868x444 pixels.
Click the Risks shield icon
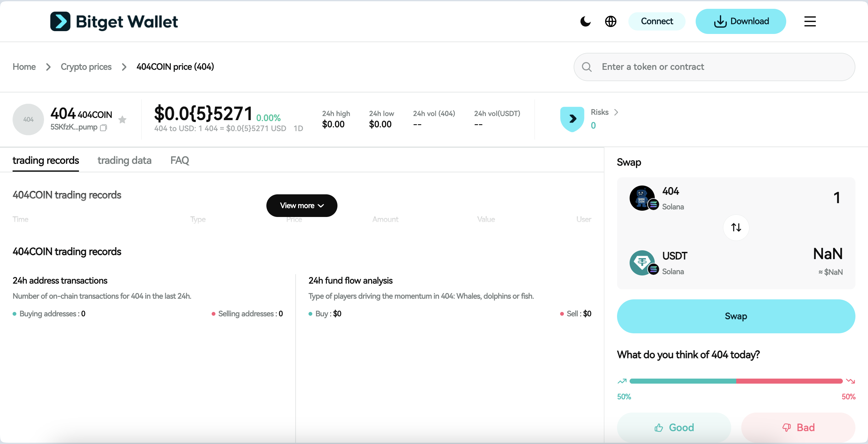572,119
